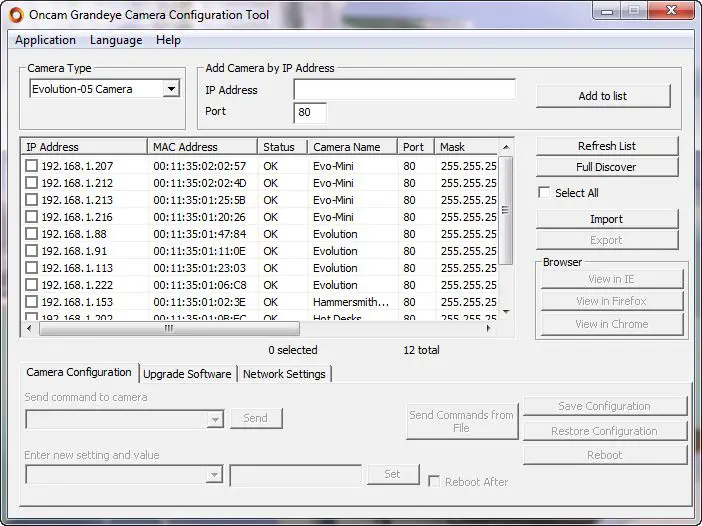This screenshot has width=702, height=526.
Task: Click the Restore Configuration button
Action: pyautogui.click(x=604, y=431)
